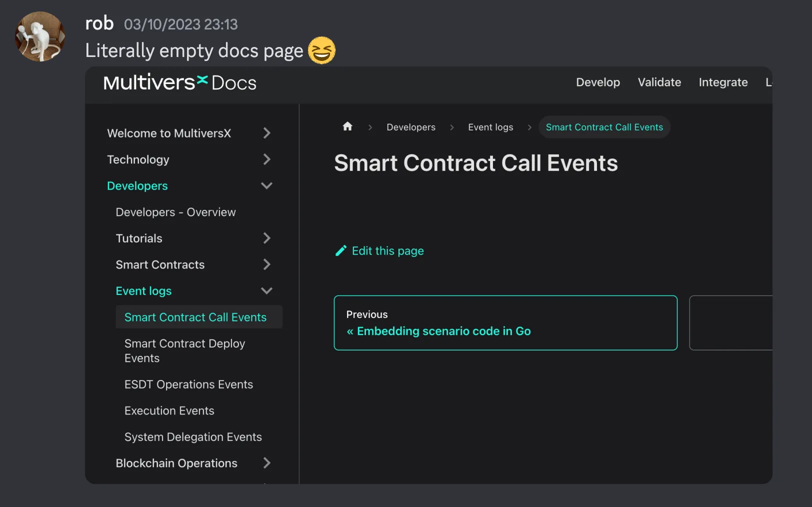Click the MultiversX Docs logo
Screen dimensions: 812x507
click(x=179, y=82)
